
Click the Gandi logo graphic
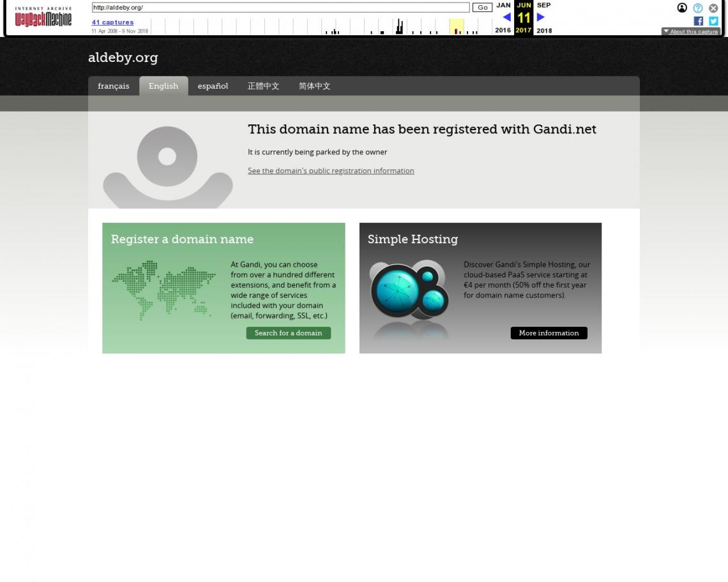[x=167, y=167]
